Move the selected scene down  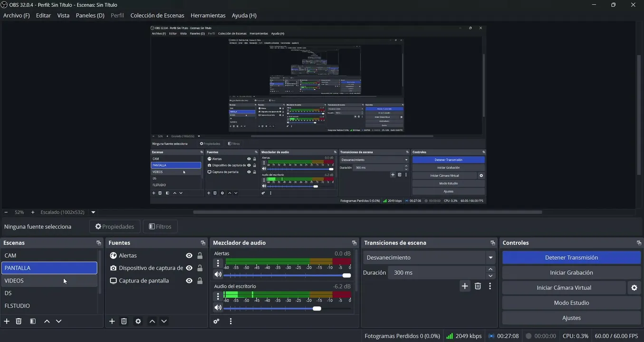(58, 321)
